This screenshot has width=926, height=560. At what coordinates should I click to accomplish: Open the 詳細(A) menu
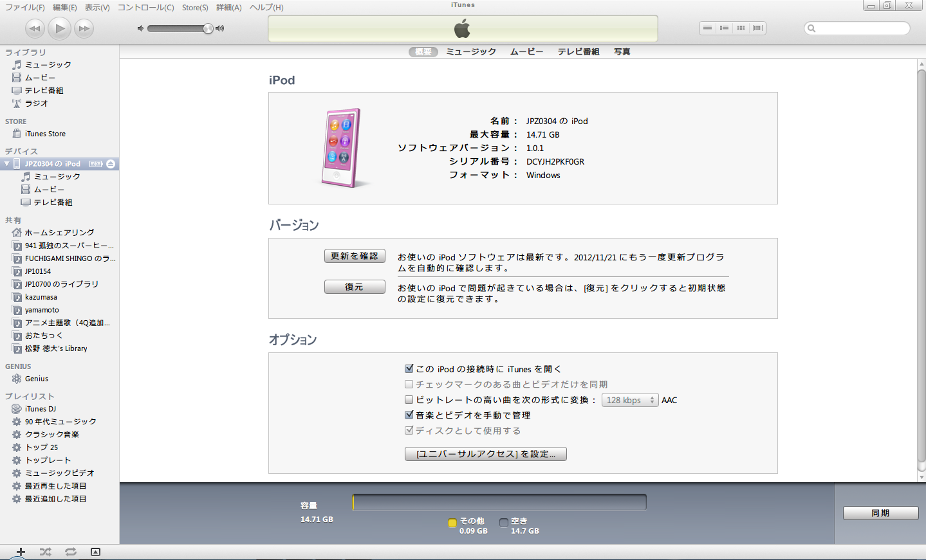229,8
